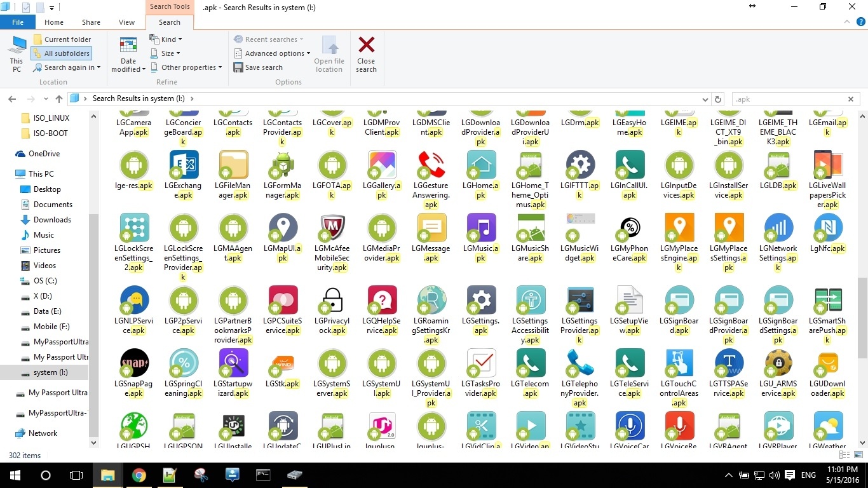Click Close search button
Viewport: 868px width, 488px height.
pyautogui.click(x=366, y=54)
